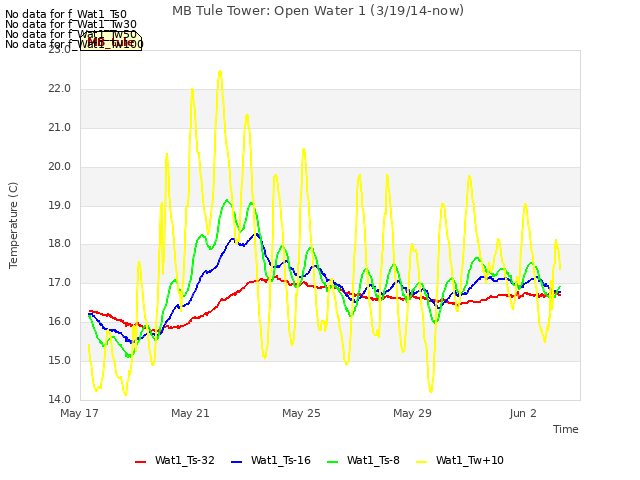Select the Wat1_Ts-8 legend label
This screenshot has height=480, width=640.
point(373,460)
